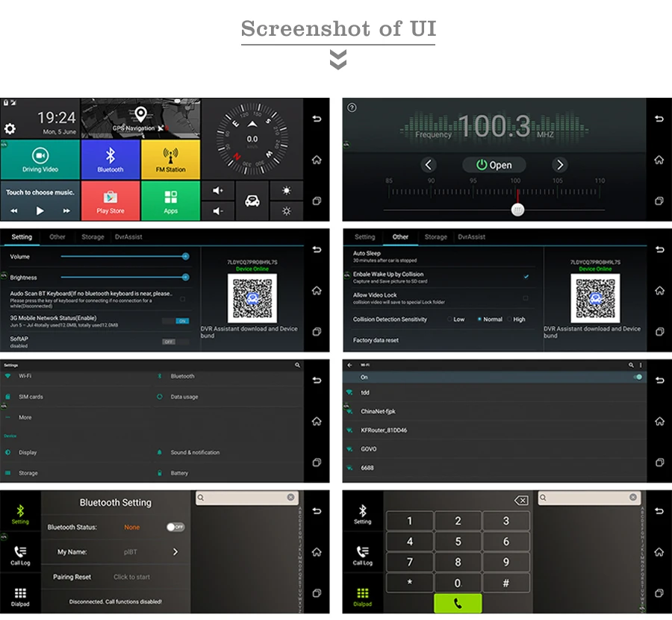The height and width of the screenshot is (620, 672).
Task: Toggle Auto Scan BT Keyboard checkbox
Action: (183, 299)
